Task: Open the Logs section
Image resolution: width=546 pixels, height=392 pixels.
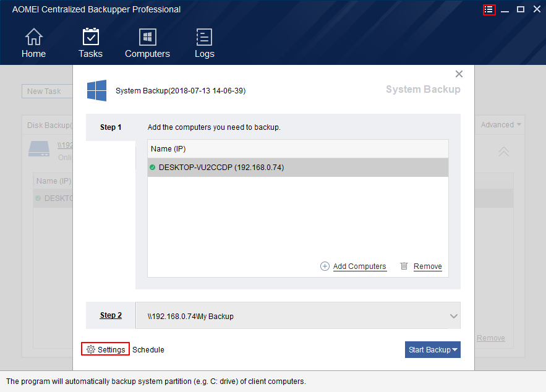Action: click(204, 43)
